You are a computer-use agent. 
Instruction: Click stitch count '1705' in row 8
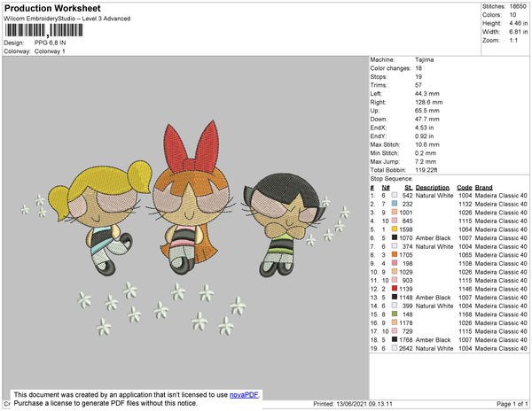click(406, 255)
